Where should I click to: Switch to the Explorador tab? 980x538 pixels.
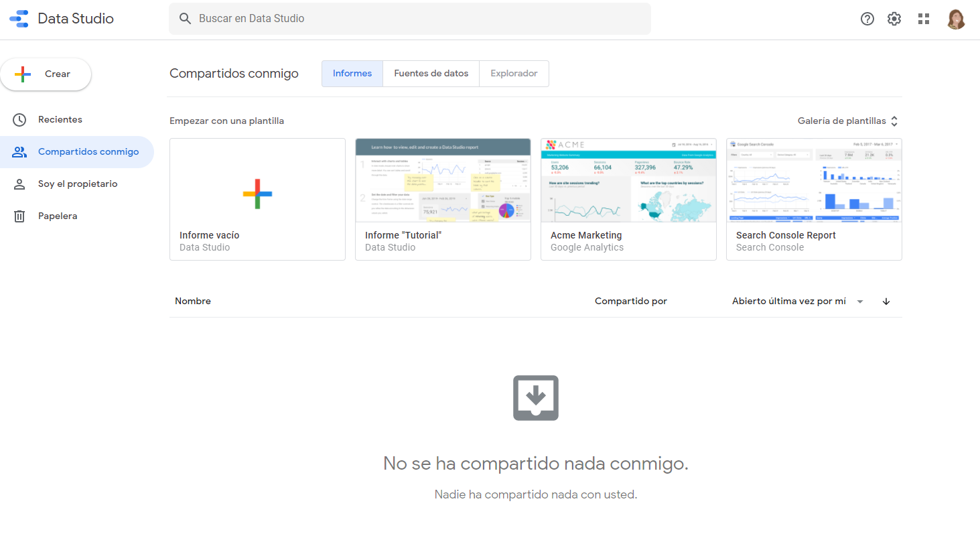(x=514, y=74)
